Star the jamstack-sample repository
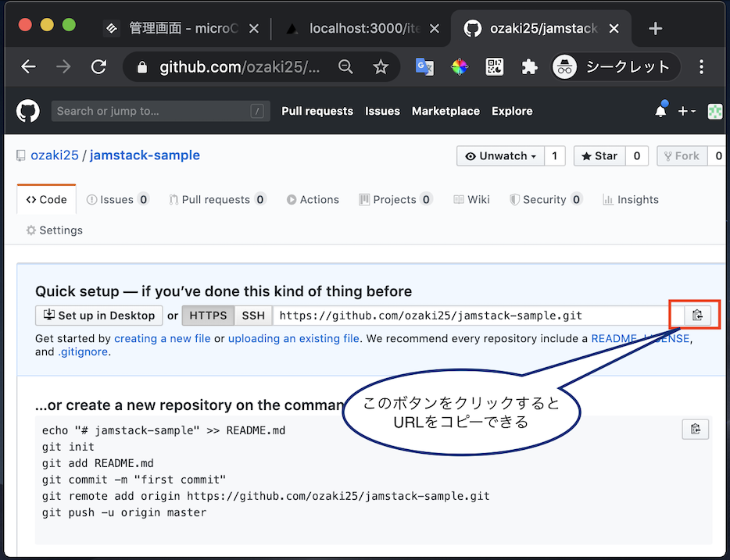 coord(599,155)
